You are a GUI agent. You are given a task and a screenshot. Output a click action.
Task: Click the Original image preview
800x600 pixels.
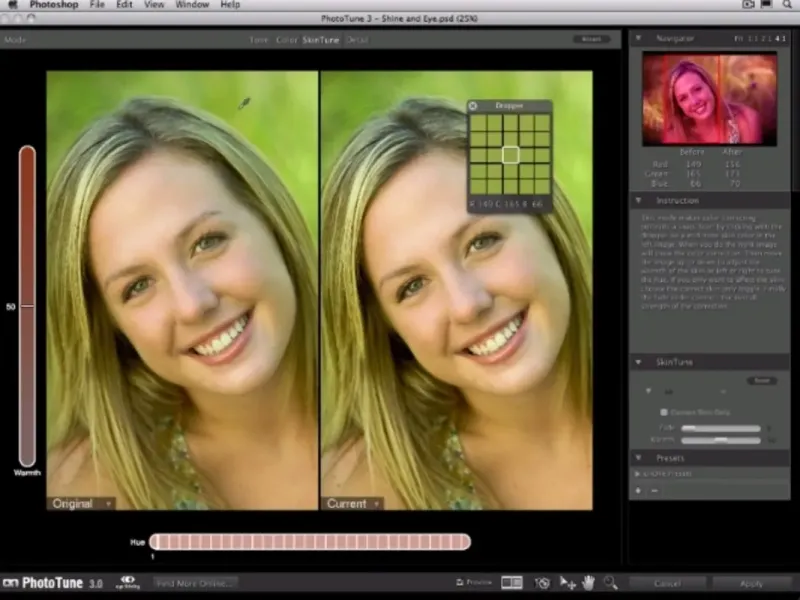click(182, 290)
